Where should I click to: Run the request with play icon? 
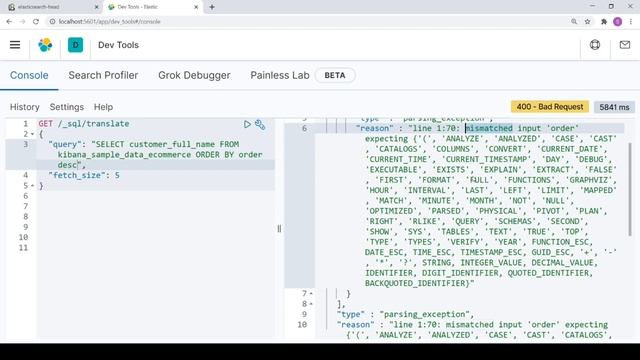point(247,124)
